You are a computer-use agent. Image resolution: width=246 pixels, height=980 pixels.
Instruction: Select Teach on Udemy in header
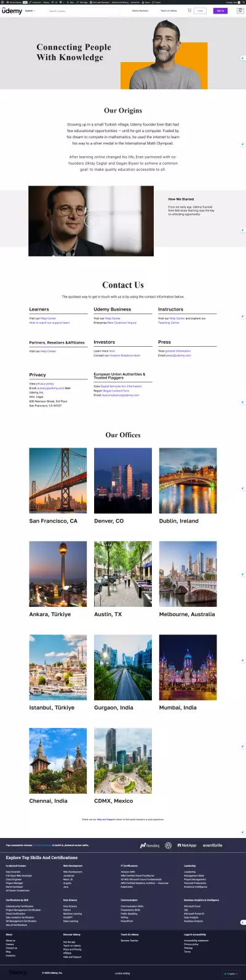coord(169,10)
